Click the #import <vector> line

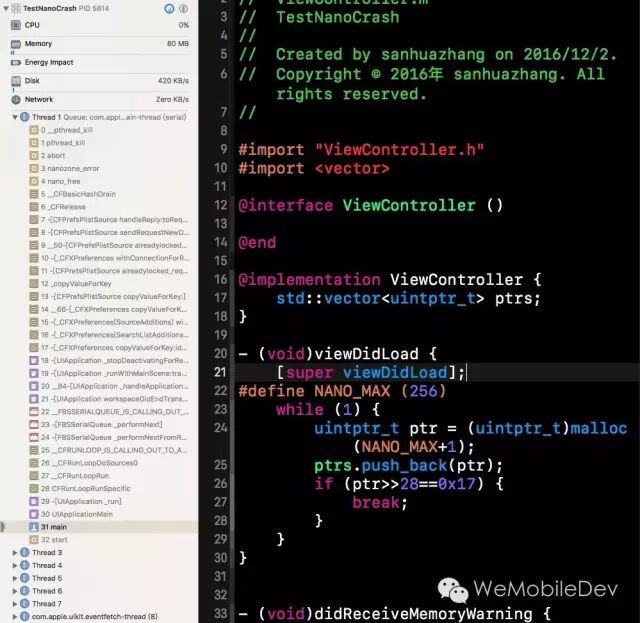(314, 169)
